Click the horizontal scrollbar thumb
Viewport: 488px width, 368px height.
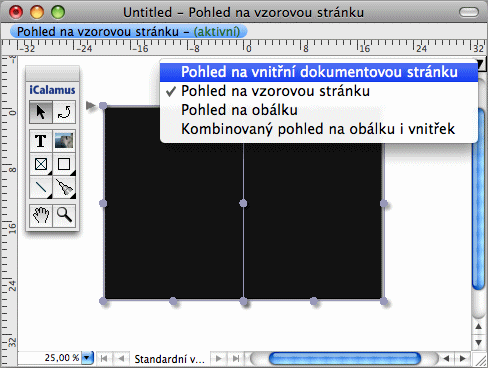point(345,359)
